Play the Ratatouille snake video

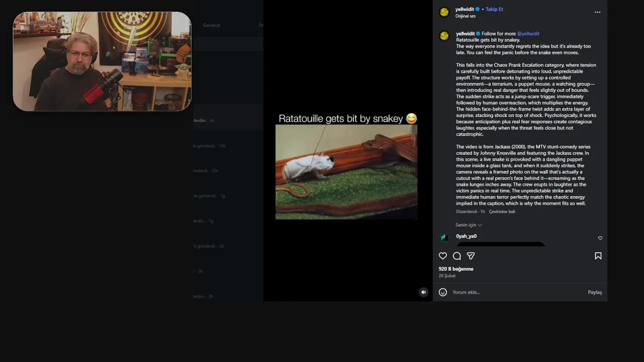click(x=346, y=172)
